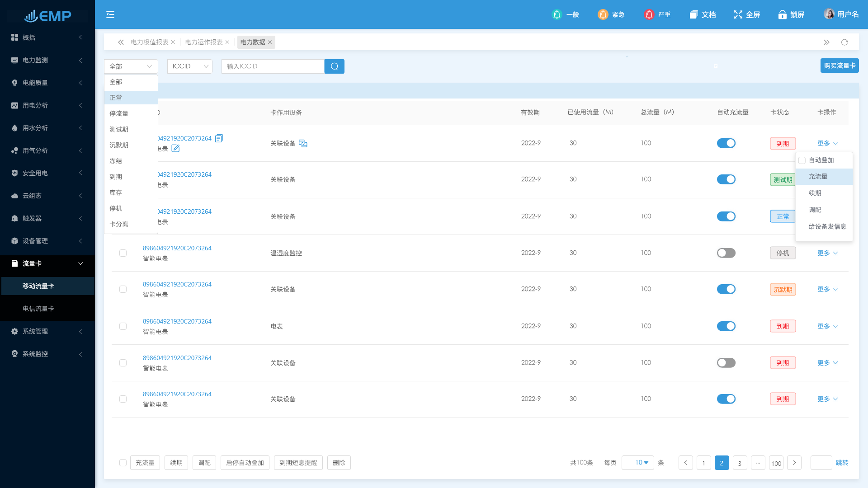
Task: Click the refresh icon in tab bar
Action: click(x=844, y=42)
